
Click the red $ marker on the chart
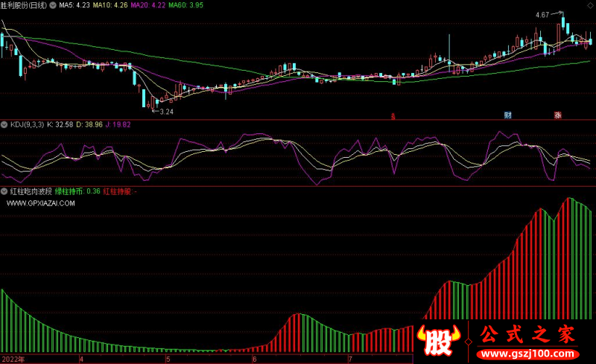393,116
